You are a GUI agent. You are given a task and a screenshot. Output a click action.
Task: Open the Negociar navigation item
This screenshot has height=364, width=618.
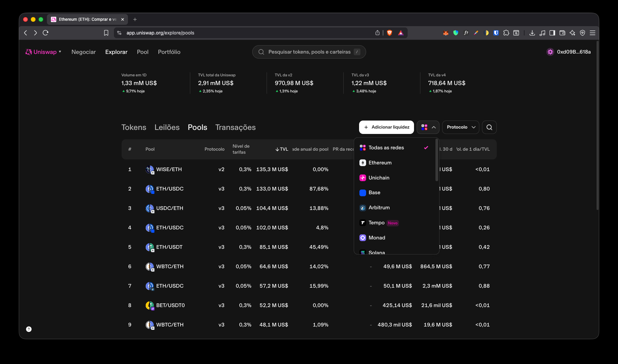coord(83,52)
